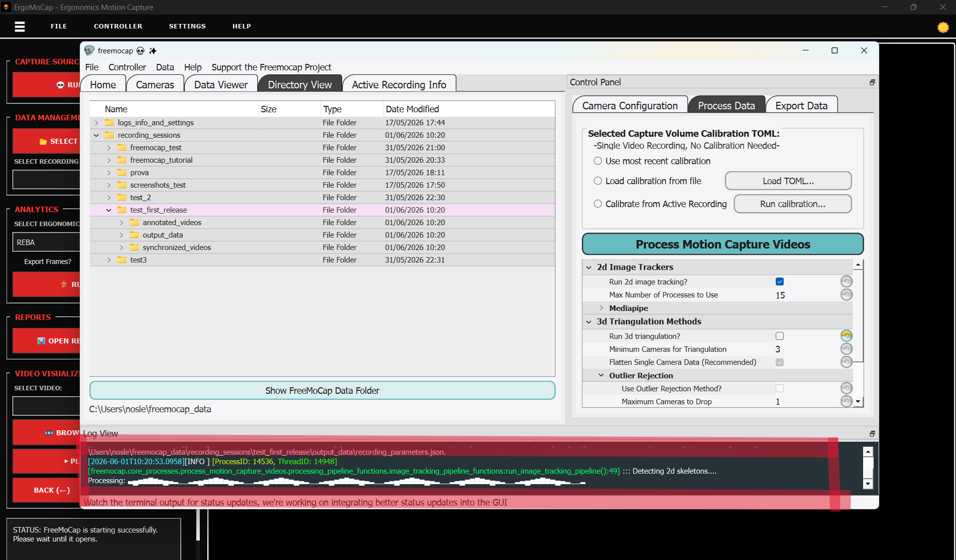Image resolution: width=956 pixels, height=560 pixels.
Task: Click the annotated_videos folder icon
Action: (134, 222)
